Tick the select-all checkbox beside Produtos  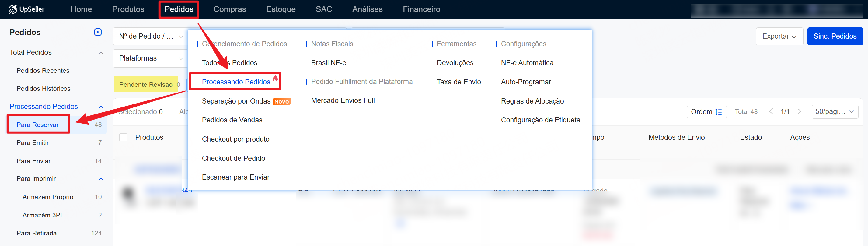coord(123,138)
